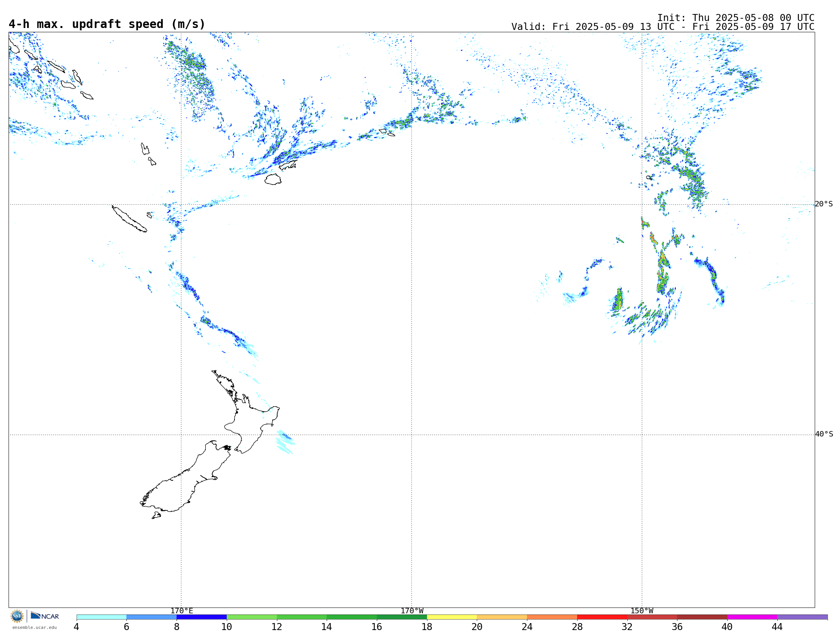Image resolution: width=840 pixels, height=632 pixels.
Task: Select the light blue 6-8 colorbar swatch
Action: tap(152, 617)
